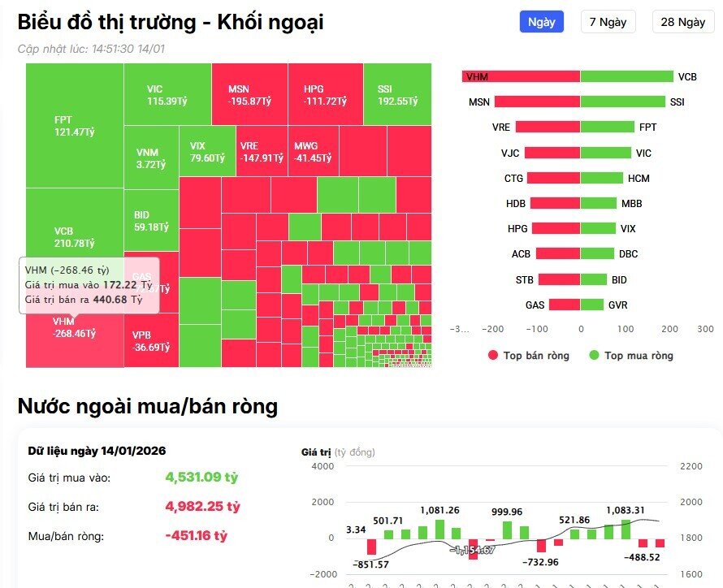Switch to the "7 Ngày" tab
The width and height of the screenshot is (723, 588).
[607, 22]
